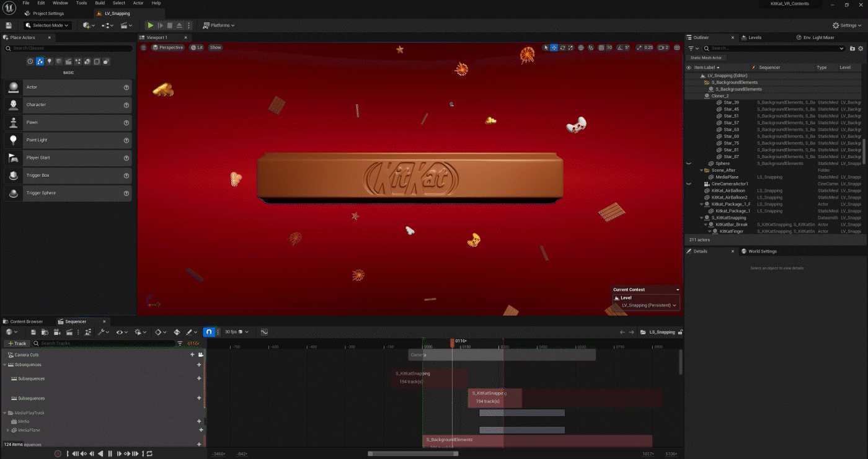This screenshot has width=868, height=459.
Task: Click the Lit view mode button
Action: click(197, 48)
